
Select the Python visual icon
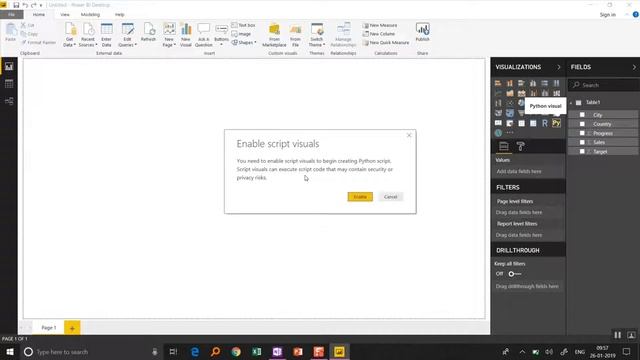pos(556,123)
